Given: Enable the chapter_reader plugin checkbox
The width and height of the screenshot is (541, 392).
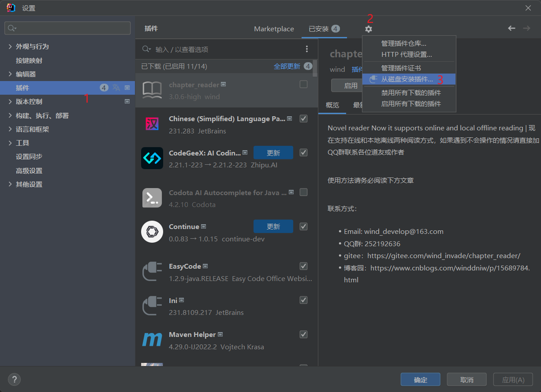Looking at the screenshot, I should tap(303, 85).
